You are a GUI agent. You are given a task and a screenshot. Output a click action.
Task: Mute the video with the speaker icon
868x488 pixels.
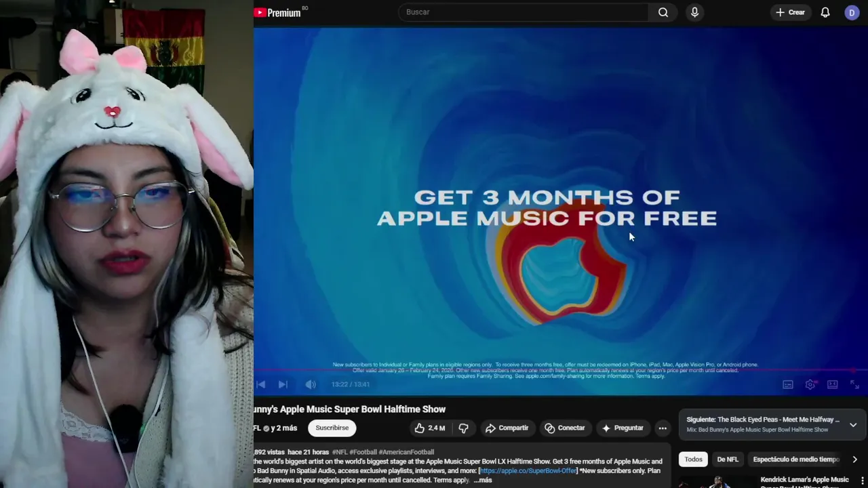click(x=311, y=384)
